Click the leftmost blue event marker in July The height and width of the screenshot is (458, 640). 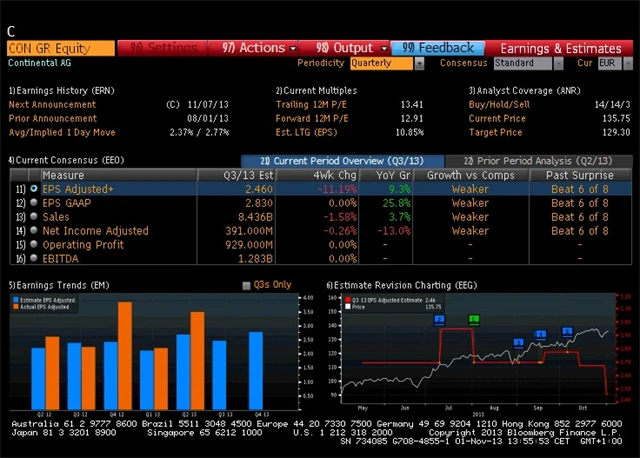(x=441, y=320)
